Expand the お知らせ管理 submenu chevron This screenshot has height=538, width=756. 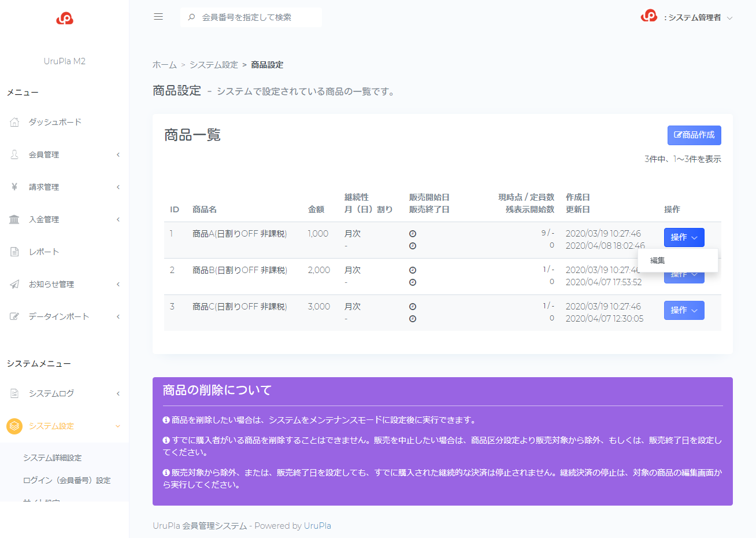coord(118,284)
